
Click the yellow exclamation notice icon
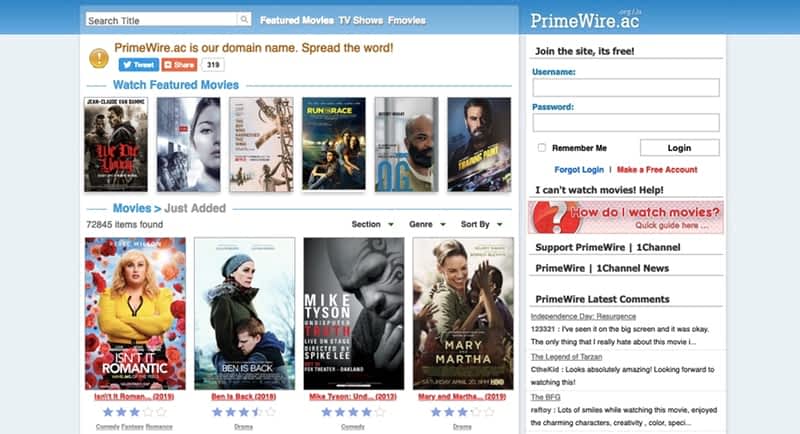click(x=98, y=58)
